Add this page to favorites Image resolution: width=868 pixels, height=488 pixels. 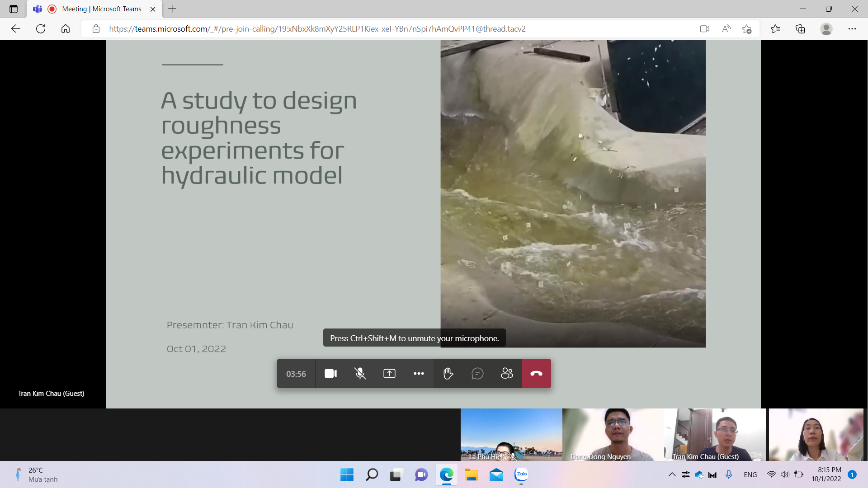(x=746, y=29)
